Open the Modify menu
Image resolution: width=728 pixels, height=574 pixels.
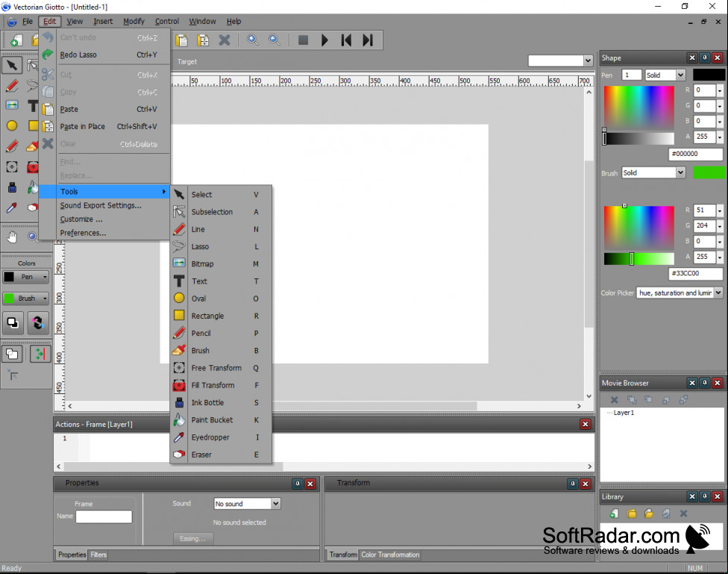click(x=134, y=22)
